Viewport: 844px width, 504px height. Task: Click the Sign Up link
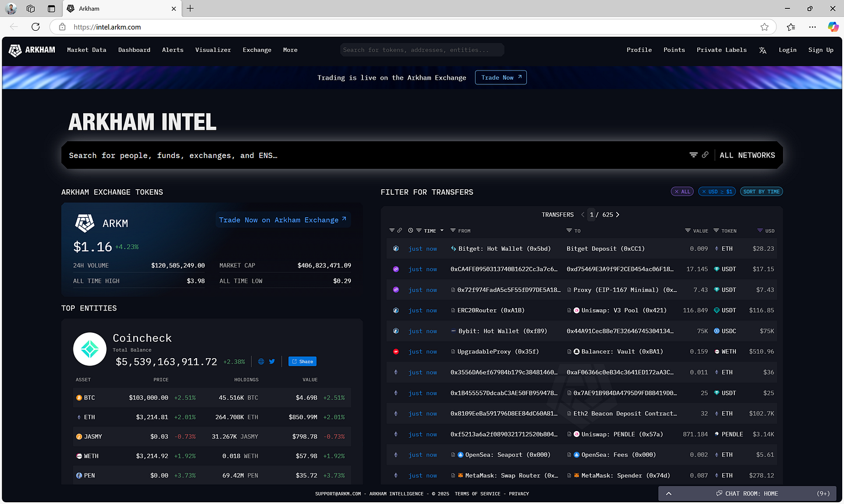820,50
